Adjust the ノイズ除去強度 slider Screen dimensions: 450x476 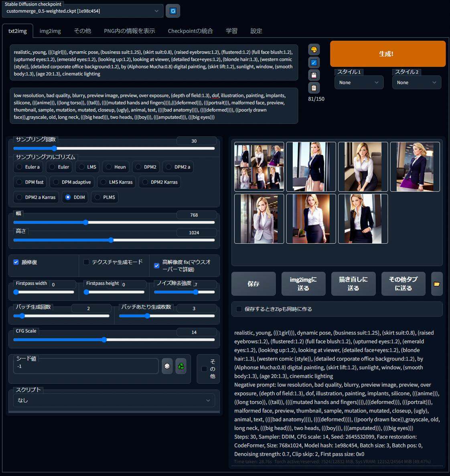coord(184,292)
